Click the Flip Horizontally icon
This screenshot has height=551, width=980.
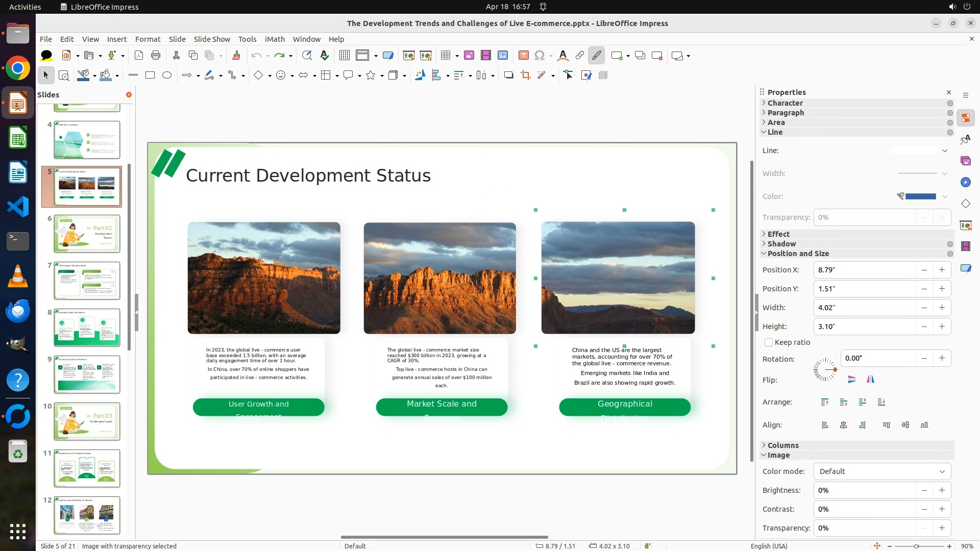point(870,379)
